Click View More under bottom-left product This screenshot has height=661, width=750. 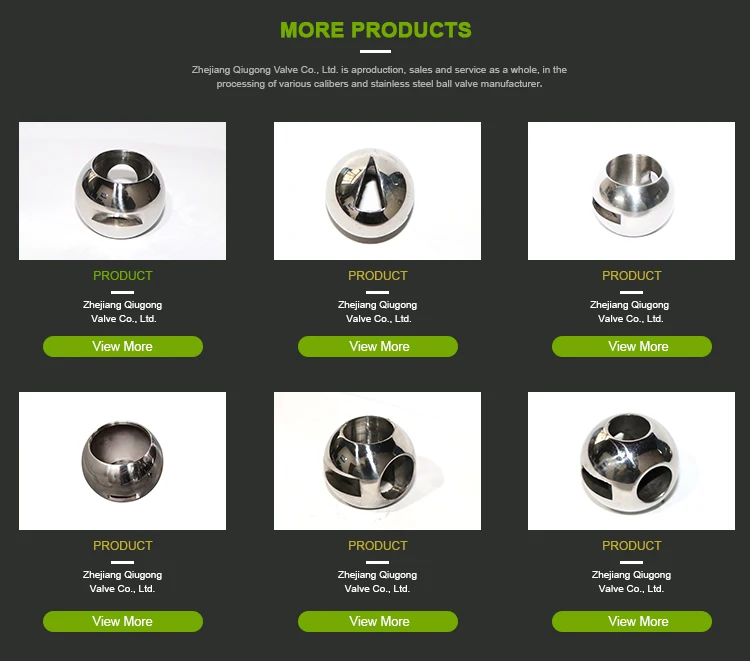[x=123, y=621]
